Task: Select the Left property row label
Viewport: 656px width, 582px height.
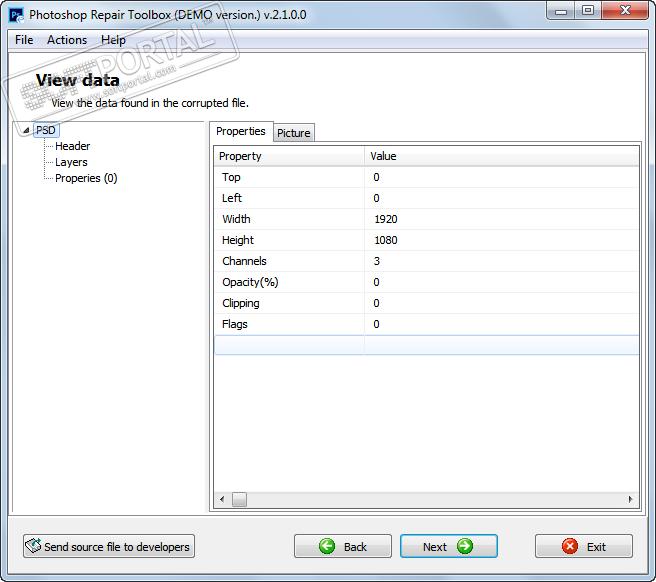Action: point(232,198)
